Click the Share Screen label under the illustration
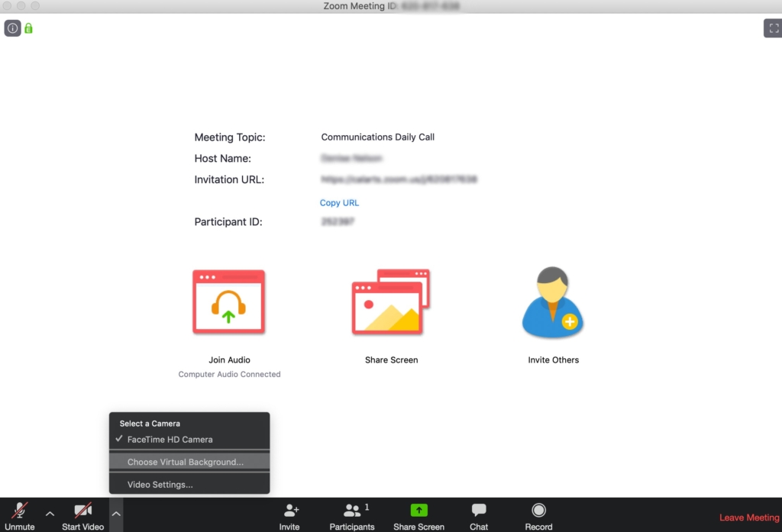This screenshot has height=532, width=782. pos(392,360)
